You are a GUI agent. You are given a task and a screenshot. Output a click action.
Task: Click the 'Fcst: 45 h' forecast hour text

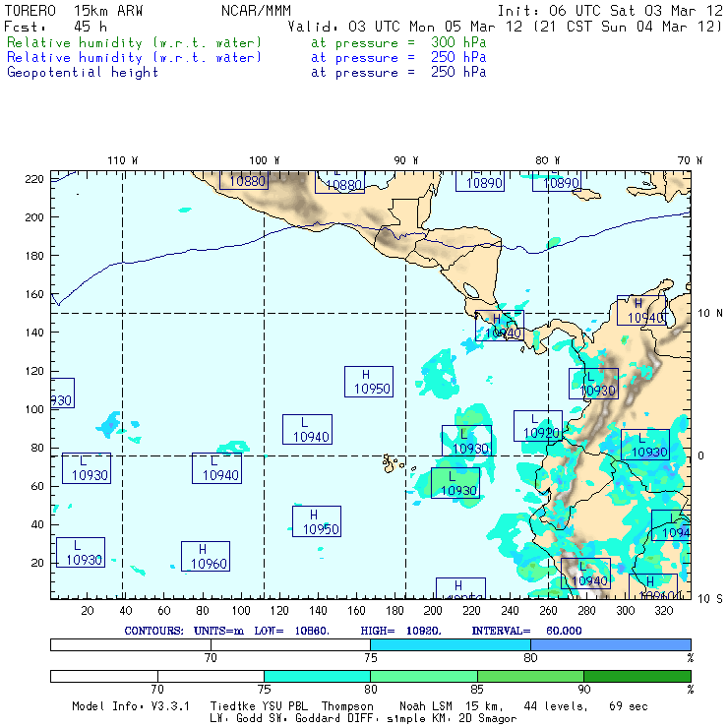[x=56, y=27]
